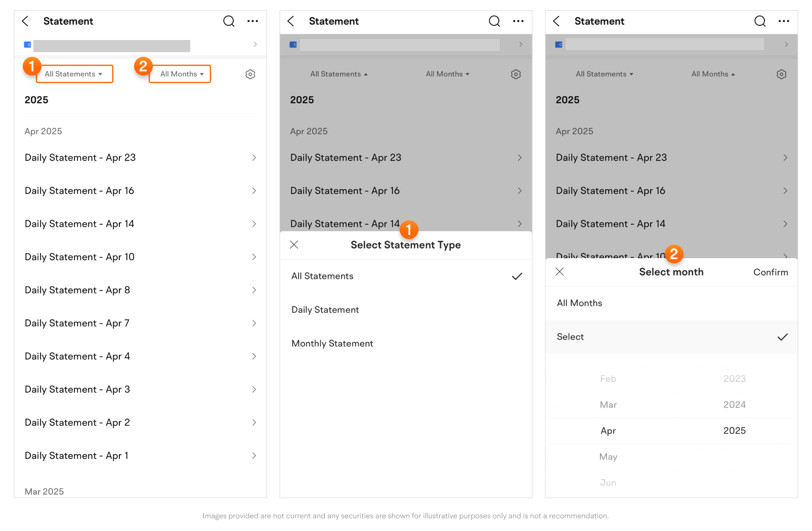Pick 2024 in the year picker wheel
Viewport: 812px width, 531px height.
[x=734, y=405]
